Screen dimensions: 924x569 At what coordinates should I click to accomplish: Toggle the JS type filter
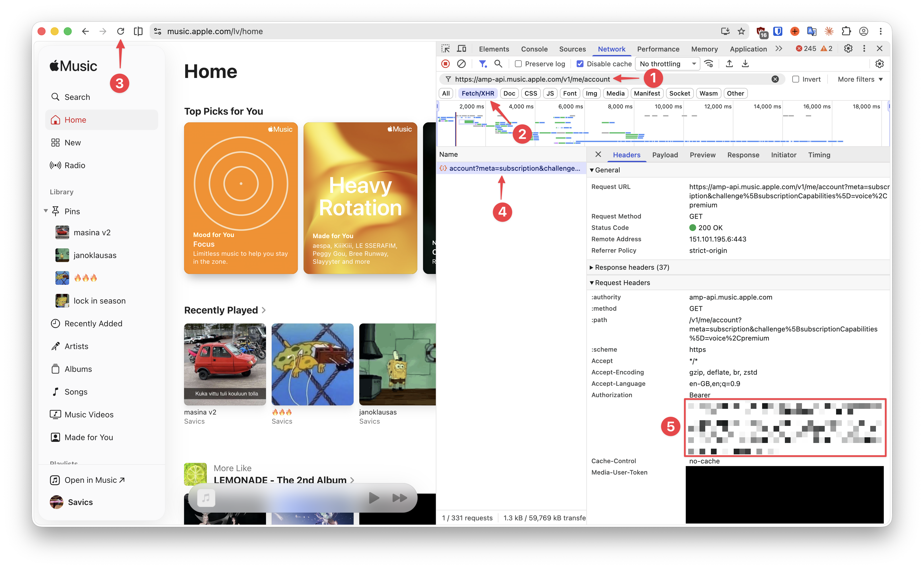point(550,93)
